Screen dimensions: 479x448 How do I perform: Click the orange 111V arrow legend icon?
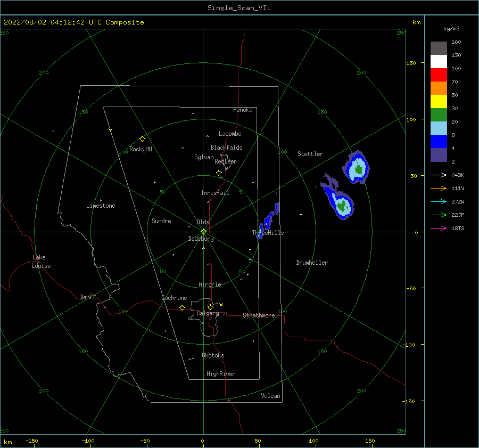(x=439, y=189)
